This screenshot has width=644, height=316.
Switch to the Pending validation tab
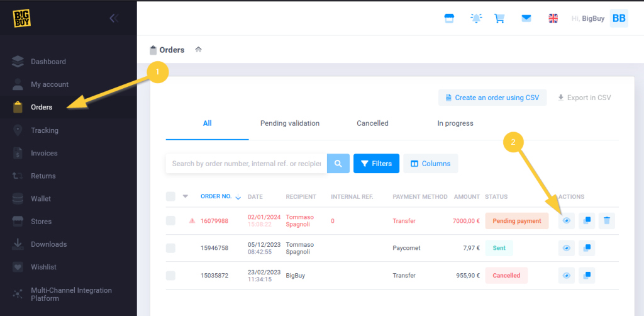tap(290, 123)
